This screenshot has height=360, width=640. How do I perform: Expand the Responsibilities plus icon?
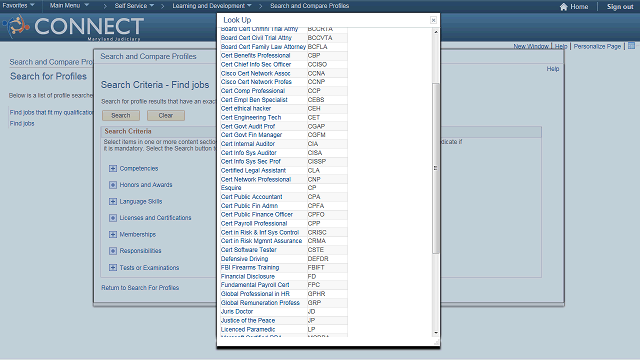[x=113, y=251]
